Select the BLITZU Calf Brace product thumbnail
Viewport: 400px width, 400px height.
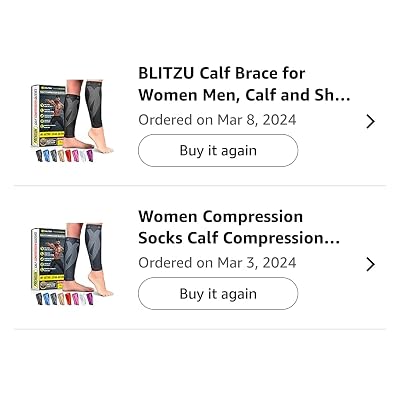(x=72, y=121)
